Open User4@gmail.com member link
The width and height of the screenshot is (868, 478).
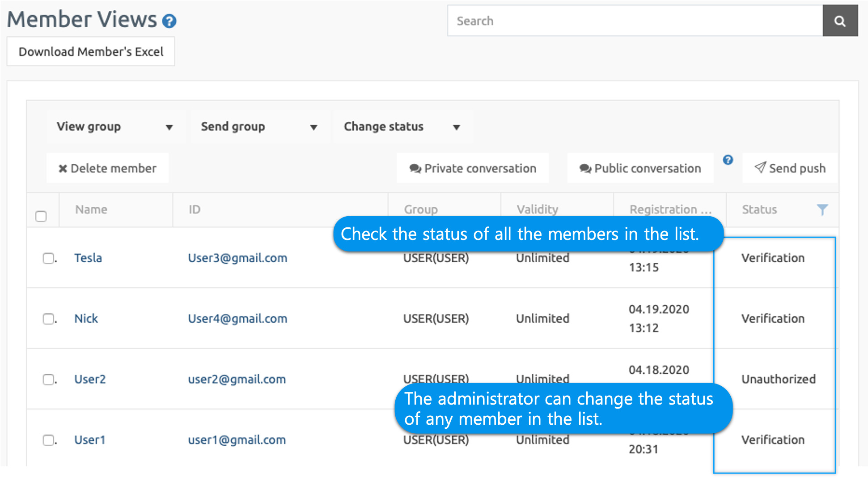tap(237, 319)
